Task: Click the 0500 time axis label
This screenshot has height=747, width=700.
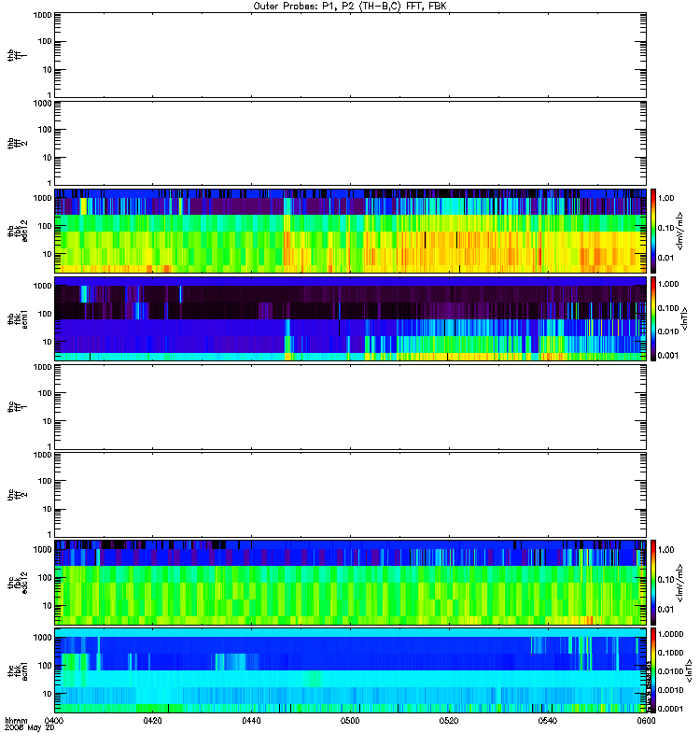Action: (350, 721)
